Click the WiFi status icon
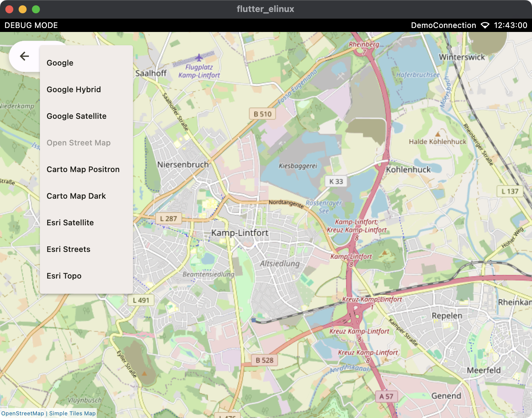This screenshot has height=418, width=532. coord(485,25)
